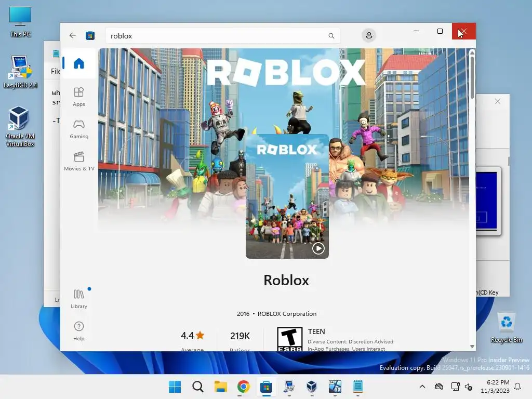This screenshot has height=399, width=532.
Task: Open the Windows Start menu
Action: [175, 387]
